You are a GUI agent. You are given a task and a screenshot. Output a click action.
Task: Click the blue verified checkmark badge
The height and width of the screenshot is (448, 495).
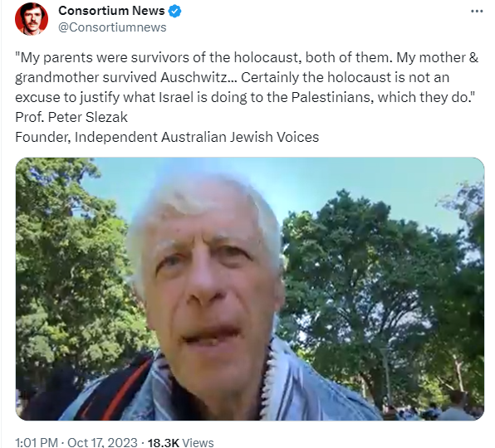point(174,11)
